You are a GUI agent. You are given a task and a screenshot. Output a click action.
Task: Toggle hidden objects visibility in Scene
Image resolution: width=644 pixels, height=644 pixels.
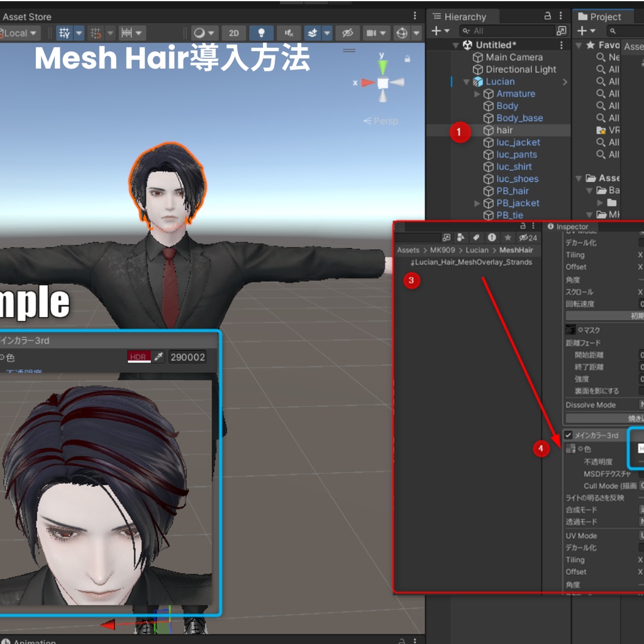point(347,33)
